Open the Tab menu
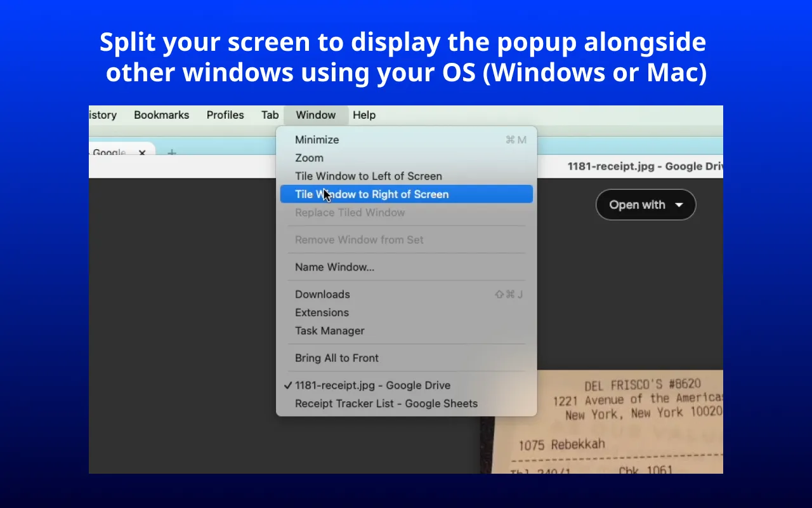Viewport: 812px width, 508px height. tap(269, 115)
